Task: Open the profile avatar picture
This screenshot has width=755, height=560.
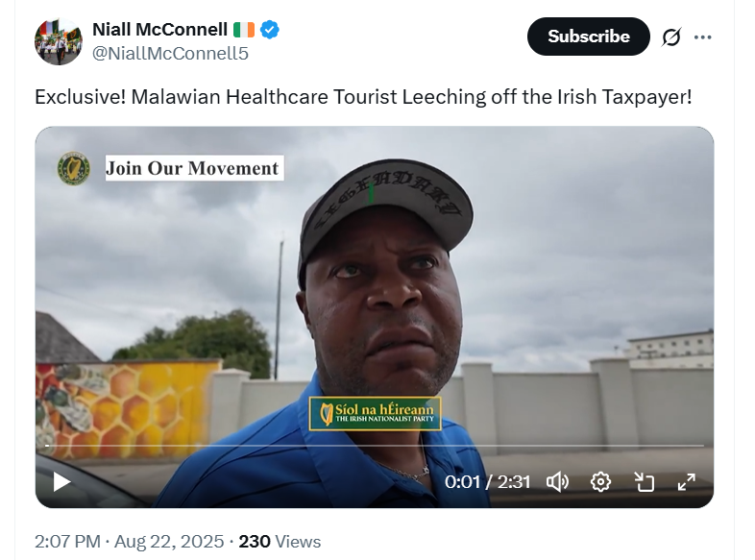Action: pyautogui.click(x=59, y=41)
